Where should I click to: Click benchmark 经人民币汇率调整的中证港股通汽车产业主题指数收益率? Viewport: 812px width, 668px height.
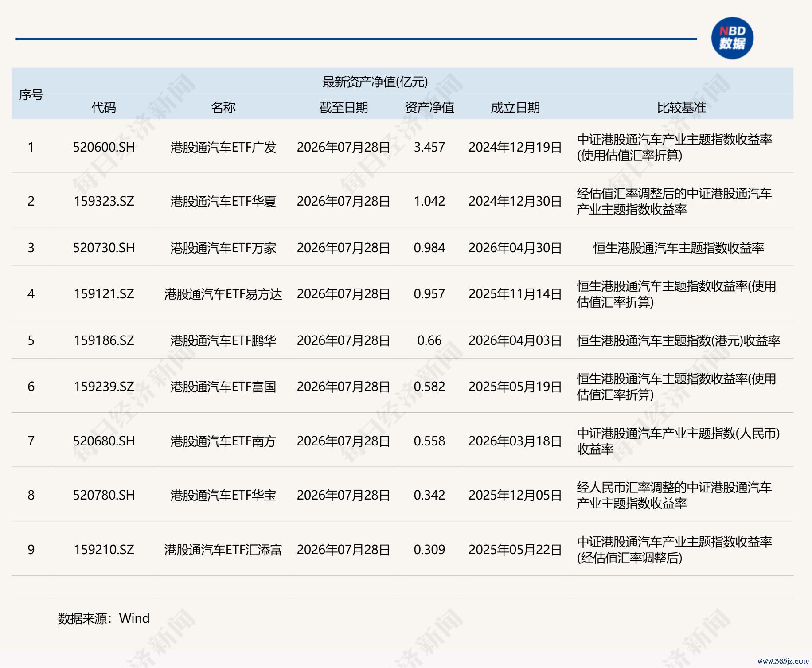coord(674,495)
